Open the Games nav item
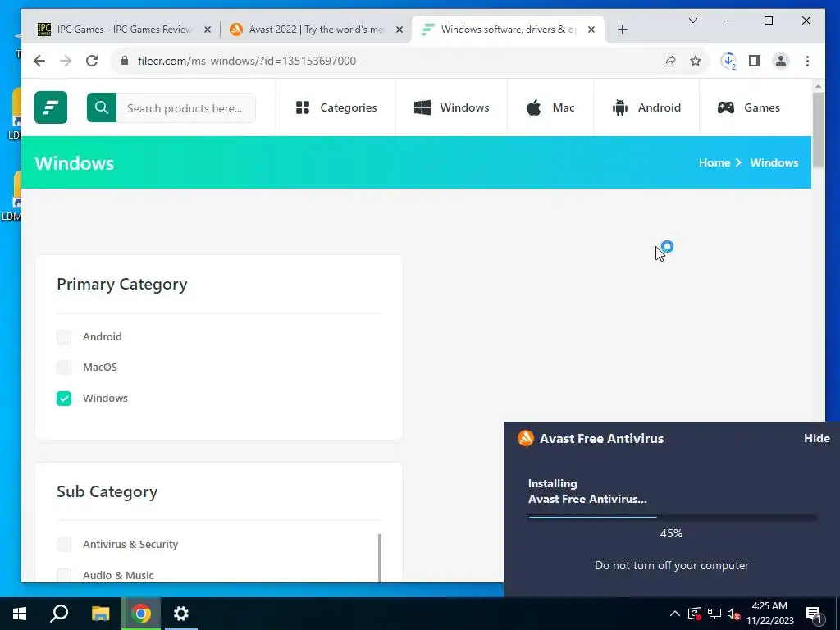Screen dimensions: 840x630 click(x=749, y=107)
